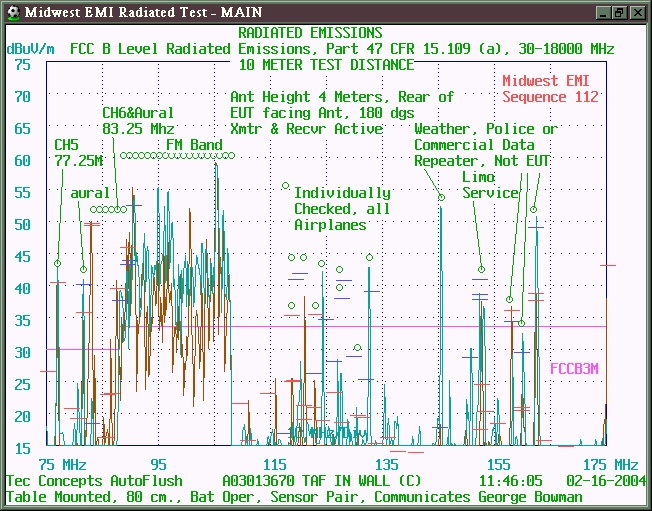
Task: Click the Tec Concepts AutoFlush status text
Action: point(95,481)
